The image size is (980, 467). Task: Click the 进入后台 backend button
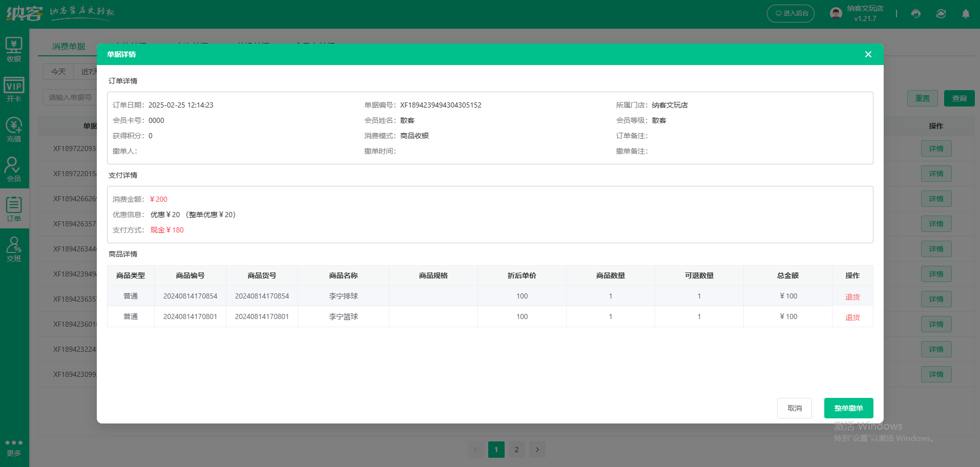click(790, 13)
